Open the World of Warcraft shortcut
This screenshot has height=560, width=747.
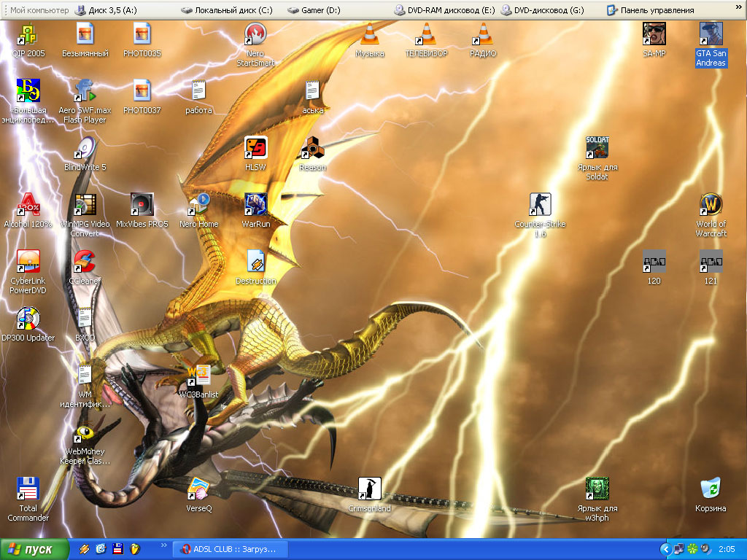point(711,215)
